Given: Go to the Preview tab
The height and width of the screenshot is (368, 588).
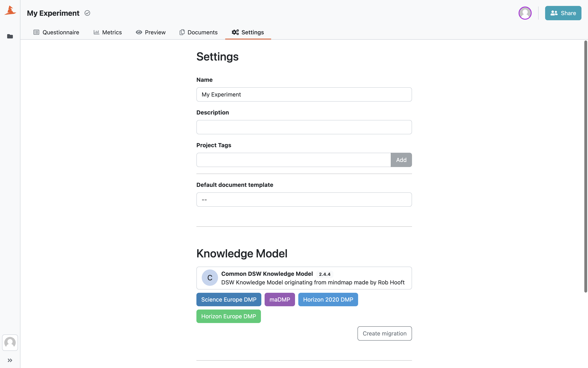Looking at the screenshot, I should tap(151, 32).
